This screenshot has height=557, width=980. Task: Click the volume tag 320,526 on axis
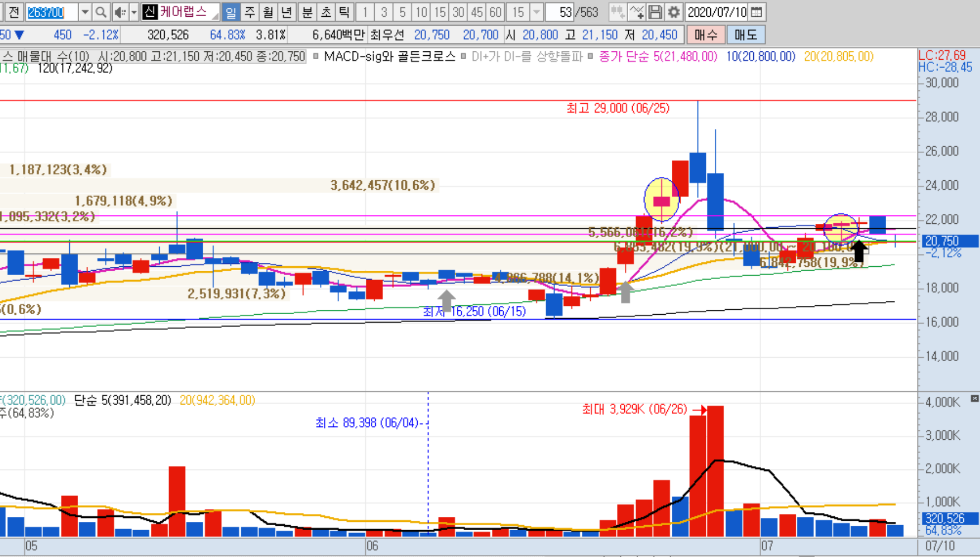[949, 518]
